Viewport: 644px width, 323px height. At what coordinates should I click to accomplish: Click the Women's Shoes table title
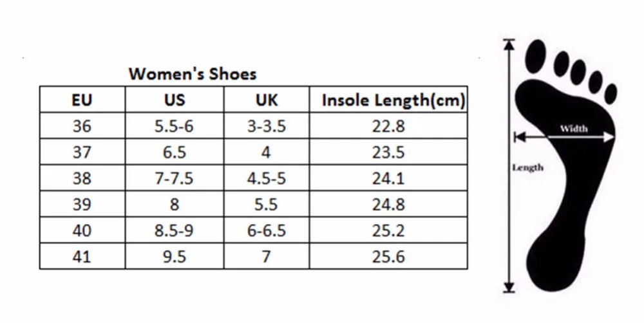192,74
